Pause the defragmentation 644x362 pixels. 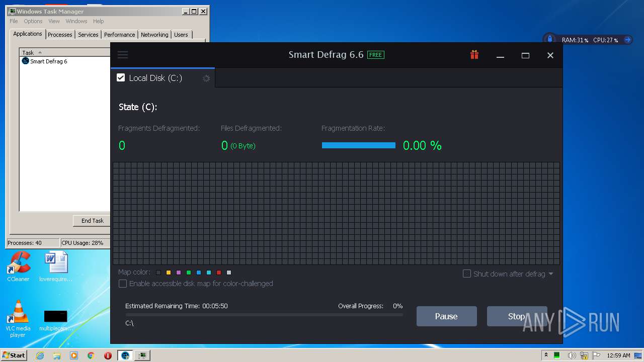[x=446, y=316]
